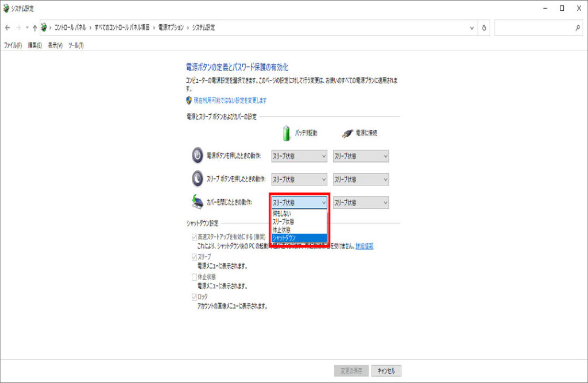The height and width of the screenshot is (383, 588).
Task: Click the back navigation arrow
Action: (x=7, y=28)
